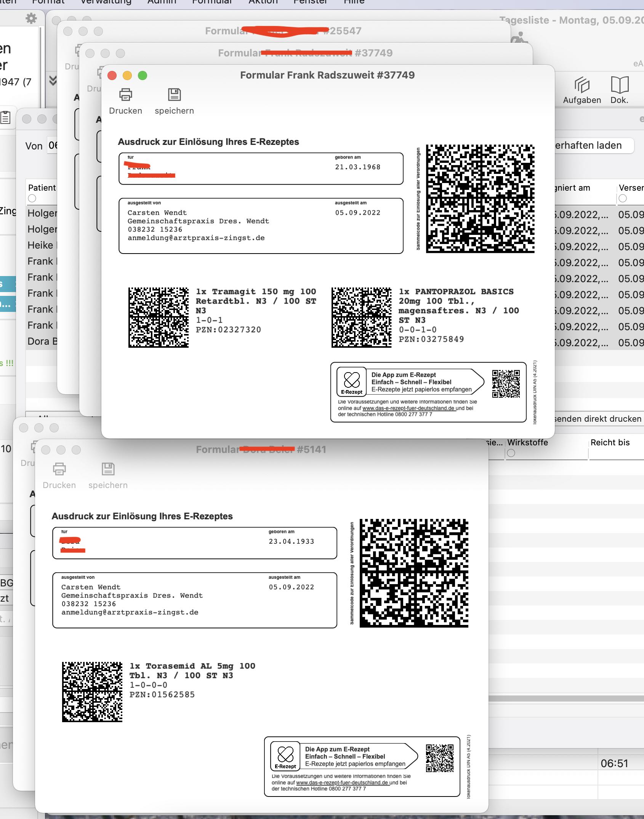The height and width of the screenshot is (819, 644).
Task: Open the Verwaltung menu
Action: pyautogui.click(x=106, y=2)
